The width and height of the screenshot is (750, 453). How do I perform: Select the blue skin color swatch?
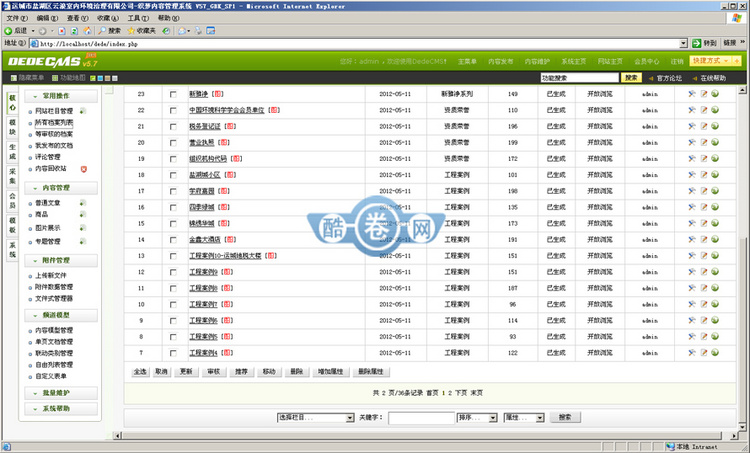pos(100,78)
